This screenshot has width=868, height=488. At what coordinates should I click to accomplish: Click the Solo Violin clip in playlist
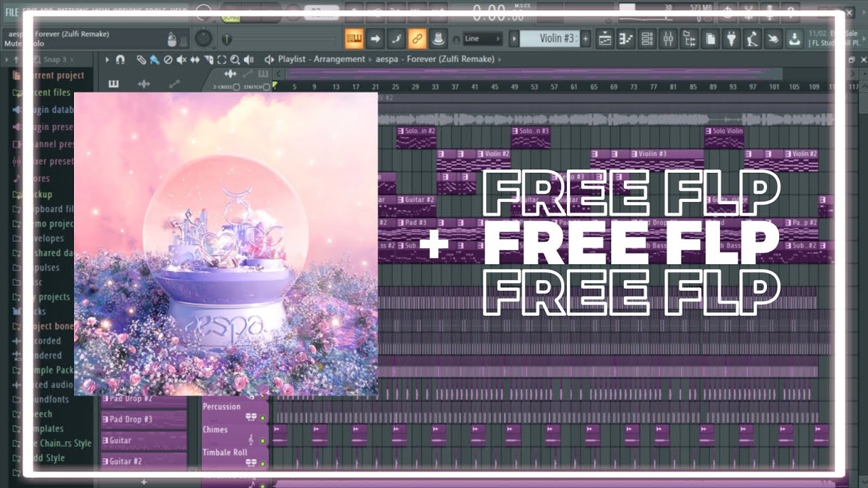click(x=724, y=138)
